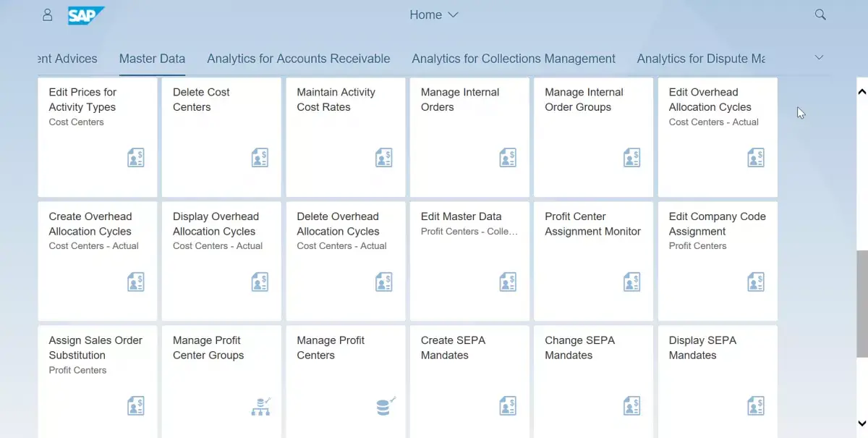Open Display SEPA Mandates title

point(702,348)
